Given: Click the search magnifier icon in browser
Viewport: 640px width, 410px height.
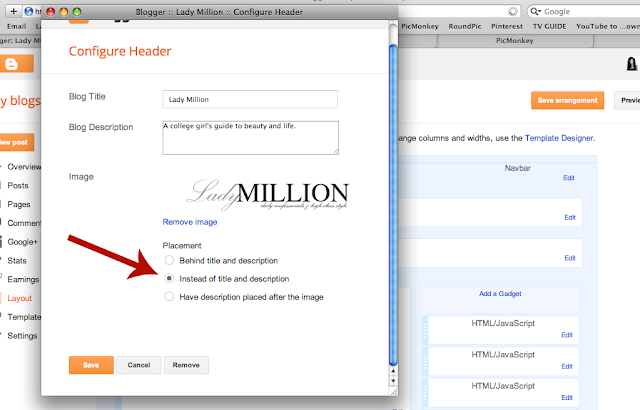Looking at the screenshot, I should point(534,11).
